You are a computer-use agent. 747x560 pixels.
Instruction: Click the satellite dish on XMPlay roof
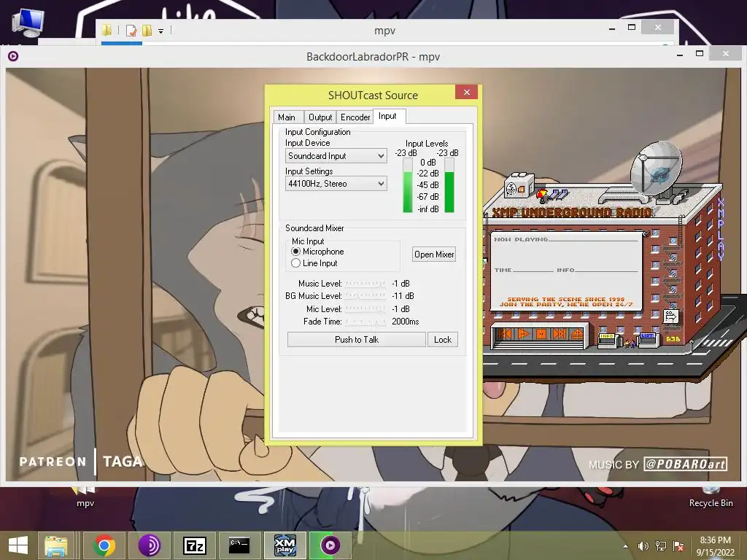point(656,168)
